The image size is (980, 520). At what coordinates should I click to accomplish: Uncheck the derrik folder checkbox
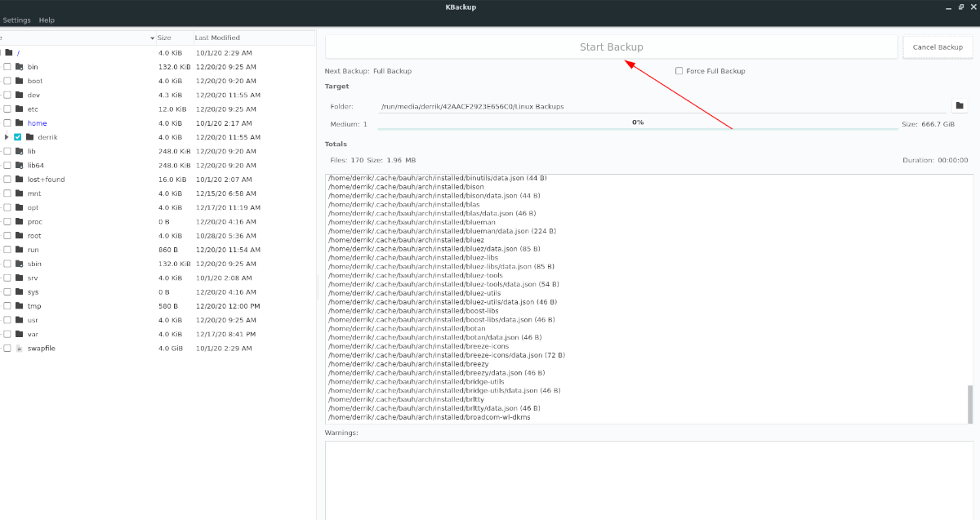[x=18, y=137]
